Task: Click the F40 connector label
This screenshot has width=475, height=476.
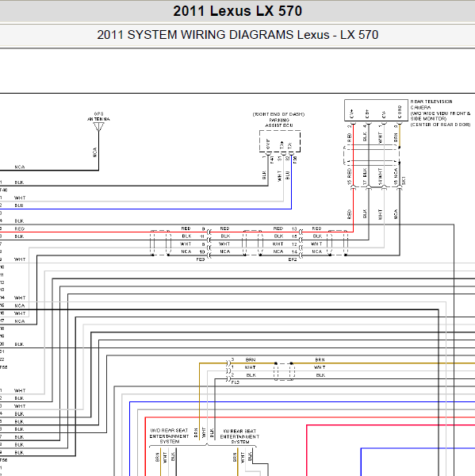Action: coord(4,190)
